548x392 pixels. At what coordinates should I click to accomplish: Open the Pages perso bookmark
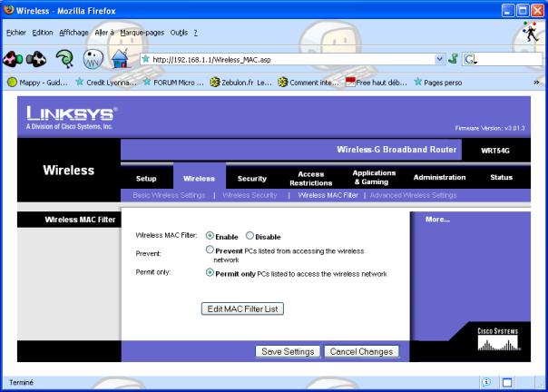[437, 83]
